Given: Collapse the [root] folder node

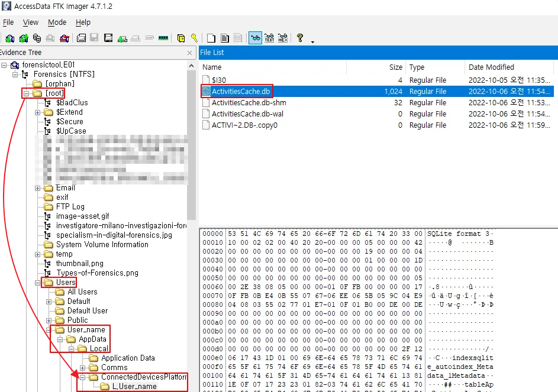Looking at the screenshot, I should tap(27, 93).
